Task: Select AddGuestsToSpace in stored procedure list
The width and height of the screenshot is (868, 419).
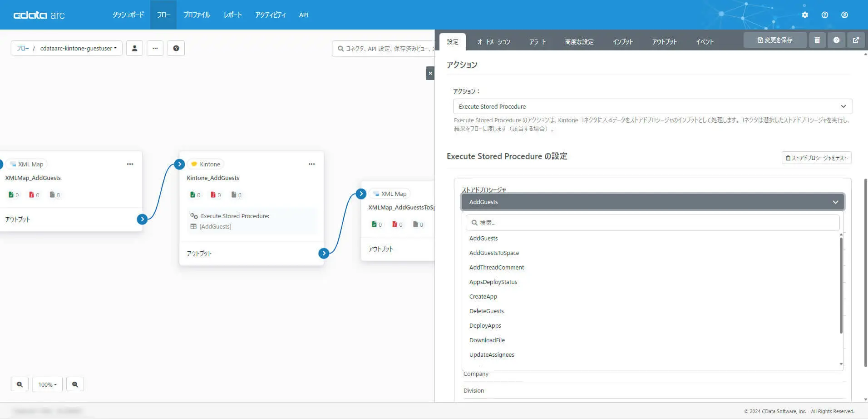Action: click(x=494, y=253)
